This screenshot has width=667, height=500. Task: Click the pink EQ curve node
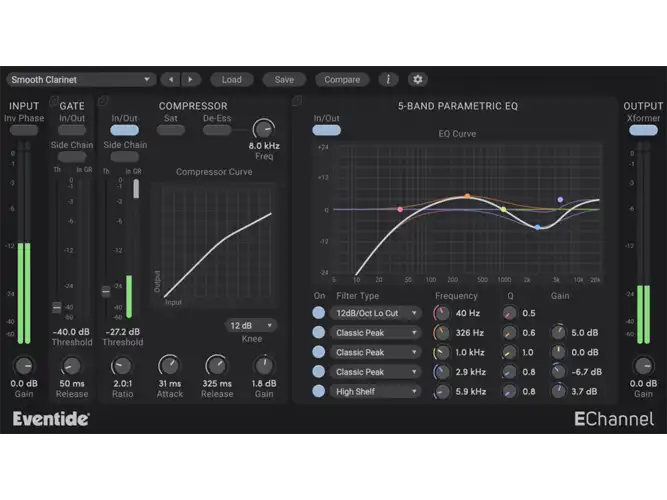400,209
